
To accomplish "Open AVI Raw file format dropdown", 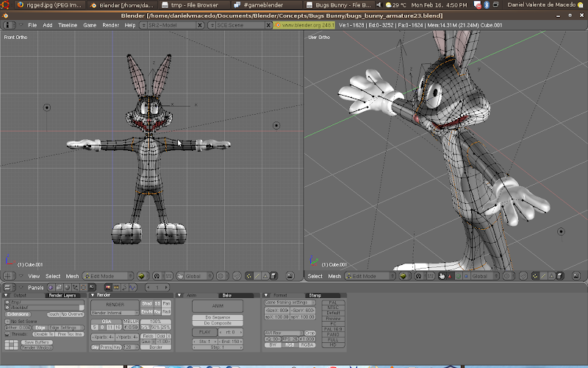I will [x=284, y=333].
